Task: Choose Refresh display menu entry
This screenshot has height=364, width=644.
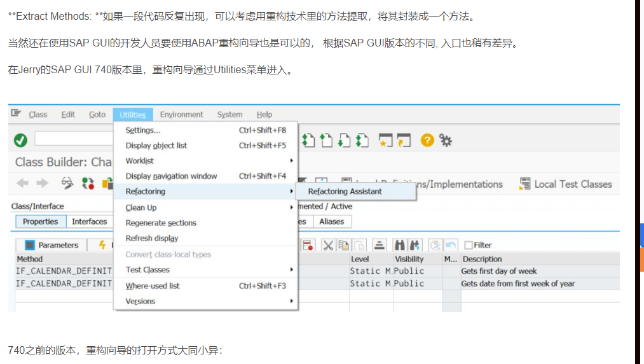Action: click(x=205, y=239)
